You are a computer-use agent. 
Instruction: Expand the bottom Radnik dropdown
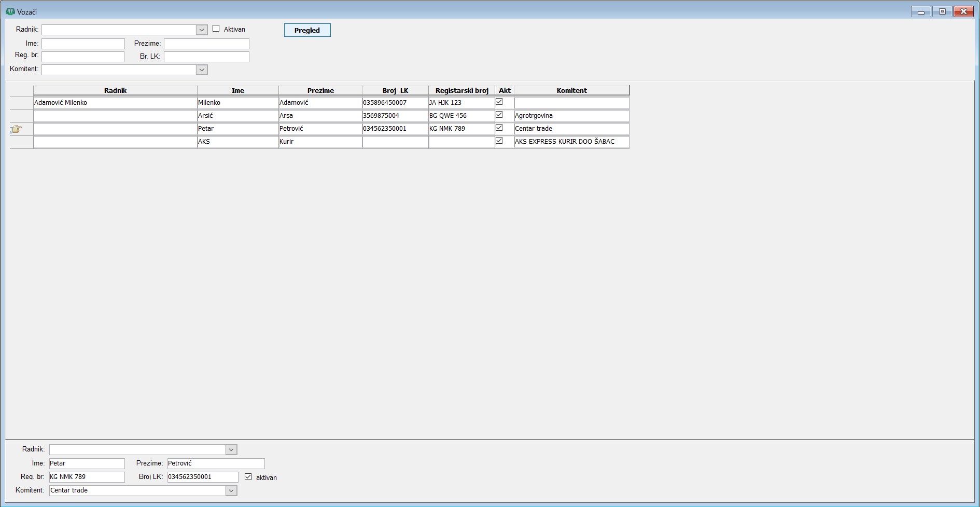[231, 450]
